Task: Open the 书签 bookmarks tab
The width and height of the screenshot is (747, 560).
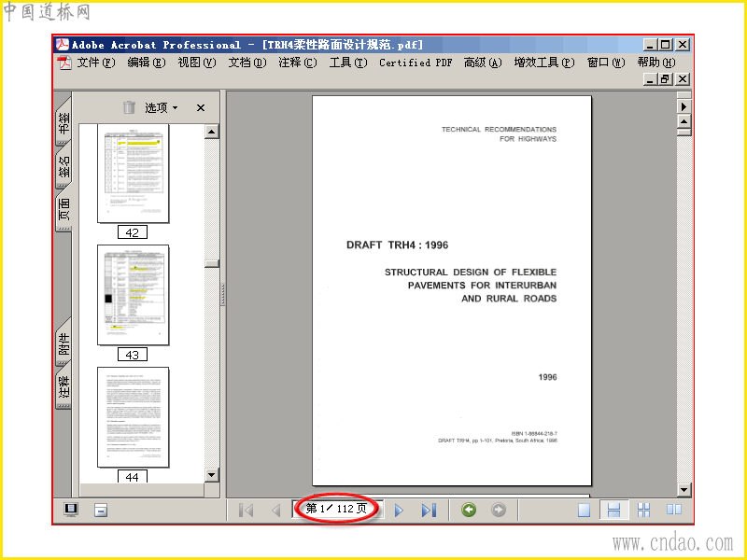Action: (x=63, y=122)
